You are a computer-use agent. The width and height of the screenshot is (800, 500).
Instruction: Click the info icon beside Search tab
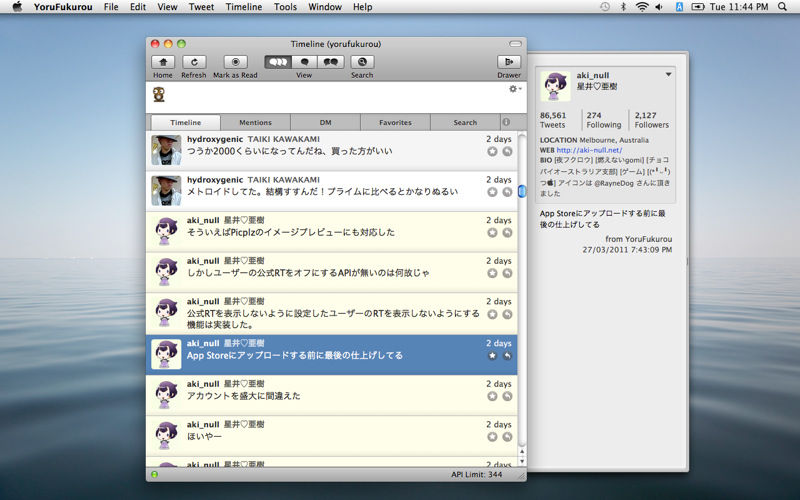point(506,122)
